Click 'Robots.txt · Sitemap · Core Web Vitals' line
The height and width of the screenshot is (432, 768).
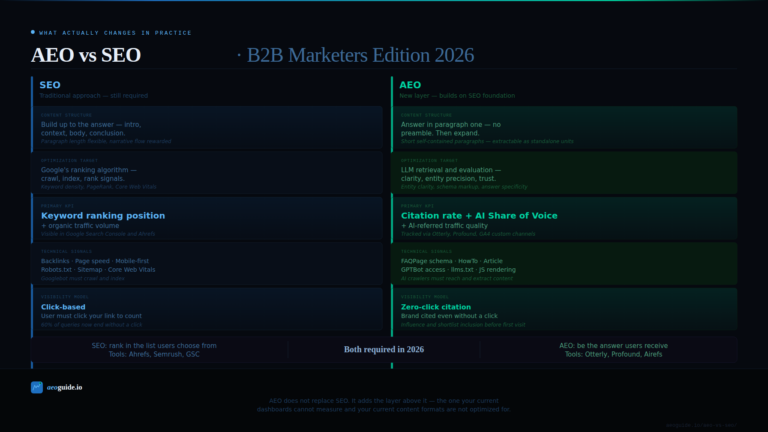[x=98, y=270]
